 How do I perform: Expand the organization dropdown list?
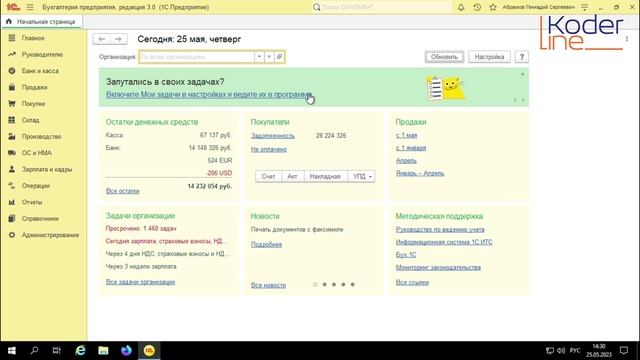tap(259, 57)
